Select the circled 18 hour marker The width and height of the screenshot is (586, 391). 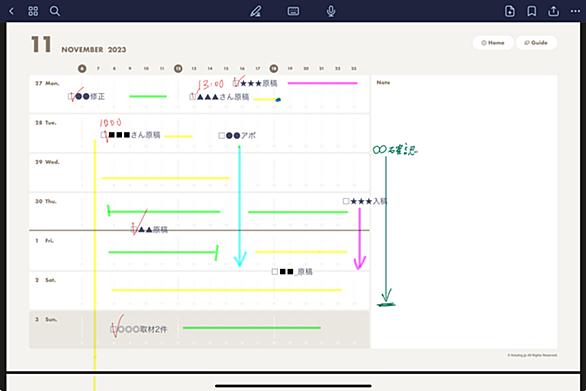274,68
